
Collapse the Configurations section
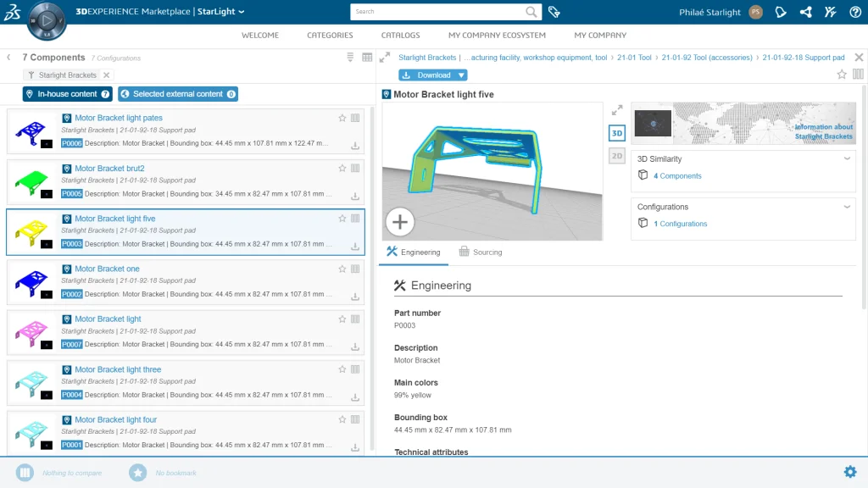point(847,207)
